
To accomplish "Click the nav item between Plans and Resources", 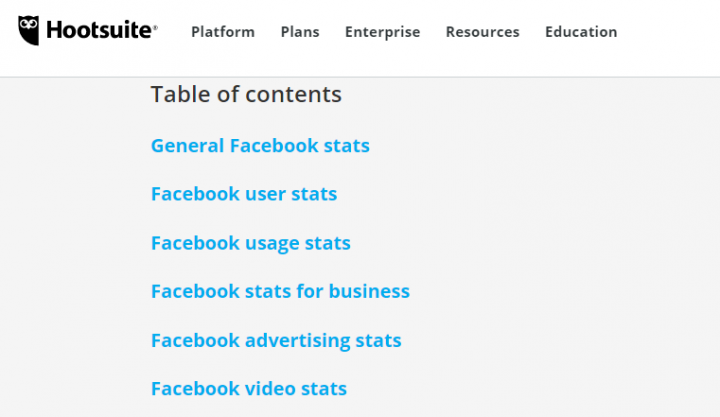I will 383,32.
